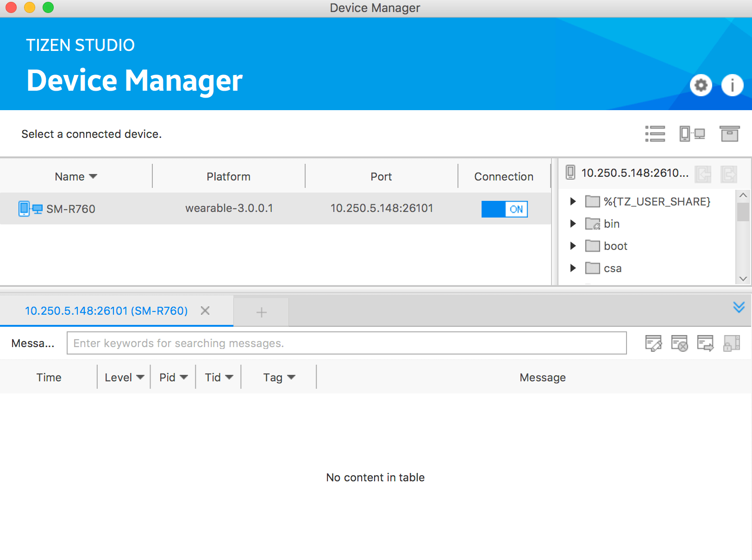752x560 pixels.
Task: Open the info icon in header
Action: point(732,85)
